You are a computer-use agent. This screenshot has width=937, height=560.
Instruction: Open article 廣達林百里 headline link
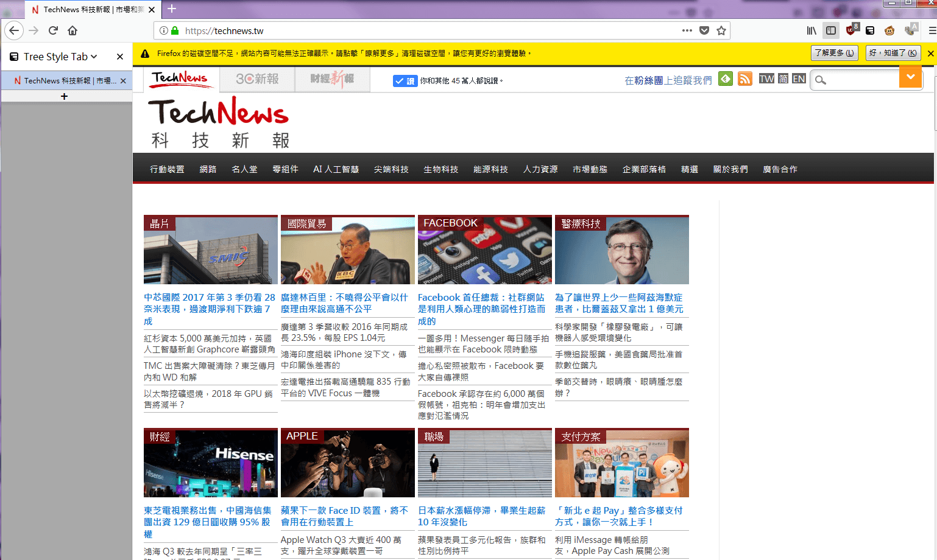pos(344,303)
